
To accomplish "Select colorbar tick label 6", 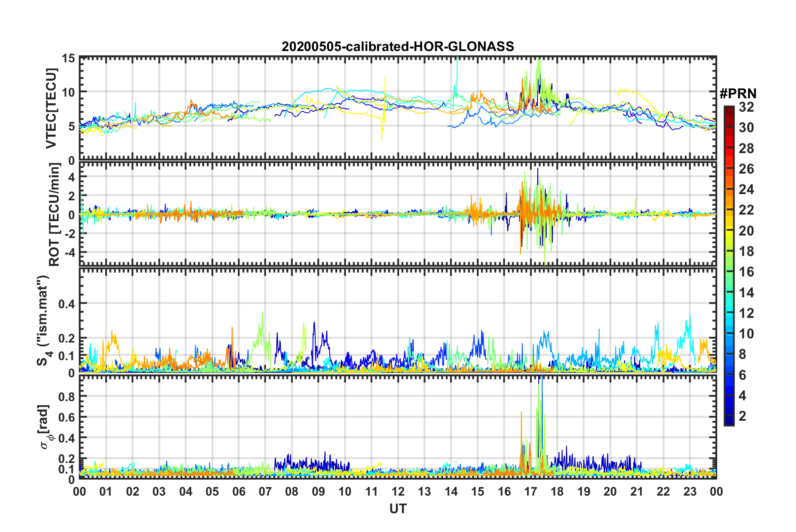I will [742, 375].
